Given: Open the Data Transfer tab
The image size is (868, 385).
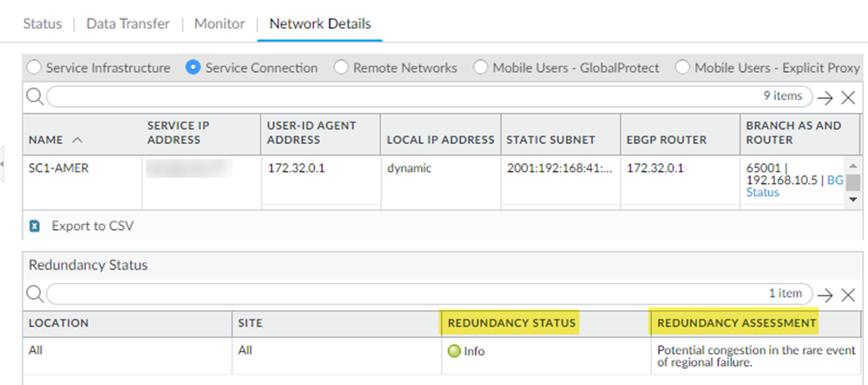Looking at the screenshot, I should click(128, 23).
